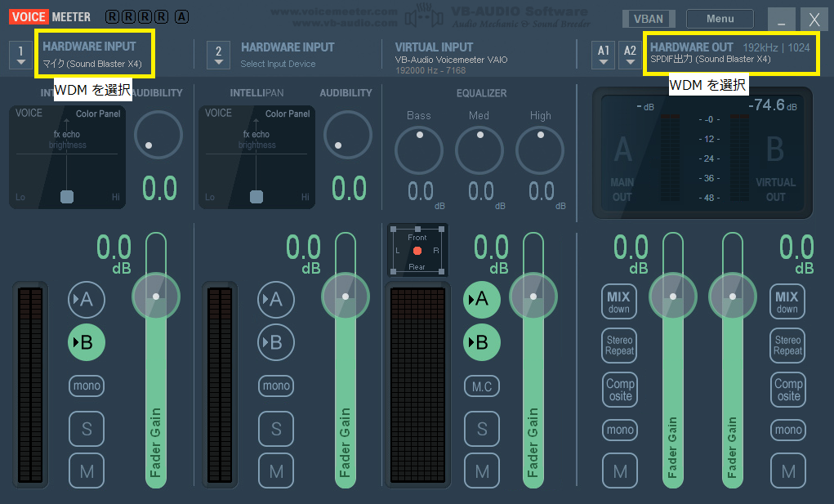Click SPDIF出力 (Sound Blaster X4) output device
834x504 pixels.
tap(710, 59)
